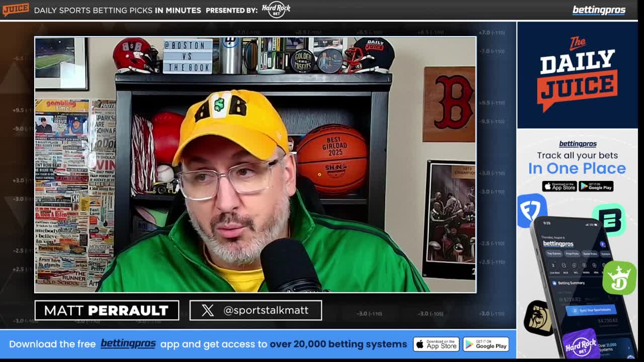Open the Betting Summary row
Image resolution: width=644 pixels, height=362 pixels.
571,283
